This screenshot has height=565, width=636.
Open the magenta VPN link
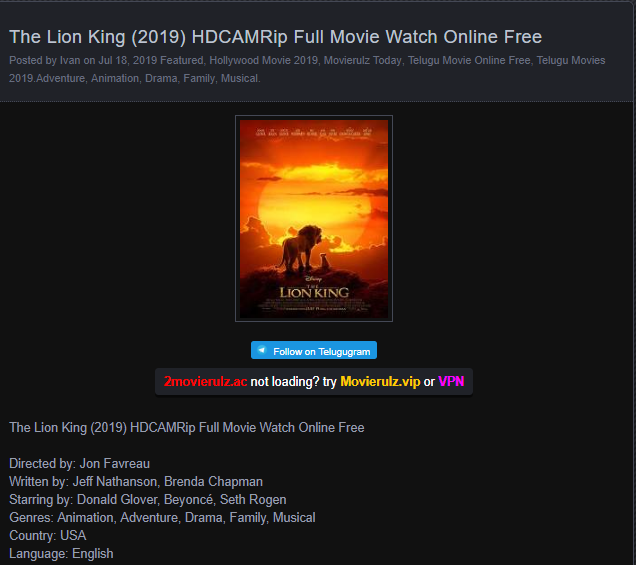[451, 382]
